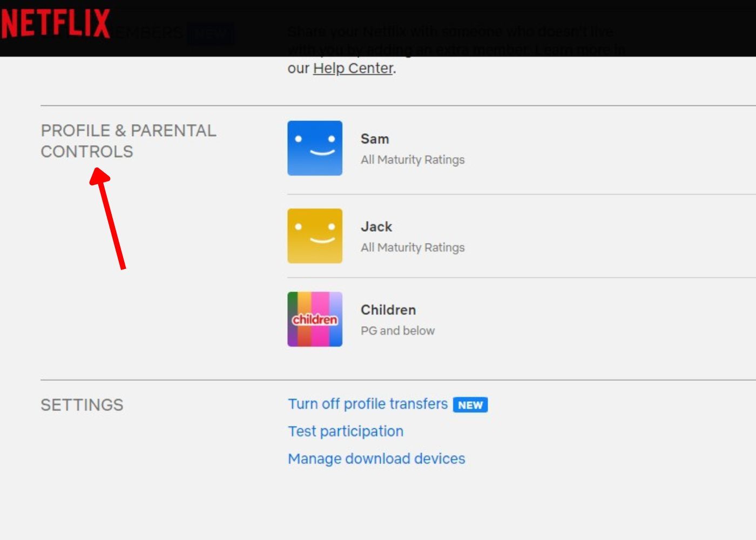This screenshot has height=540, width=756.
Task: Click the rainbow-striped Children thumbnail
Action: coord(315,319)
